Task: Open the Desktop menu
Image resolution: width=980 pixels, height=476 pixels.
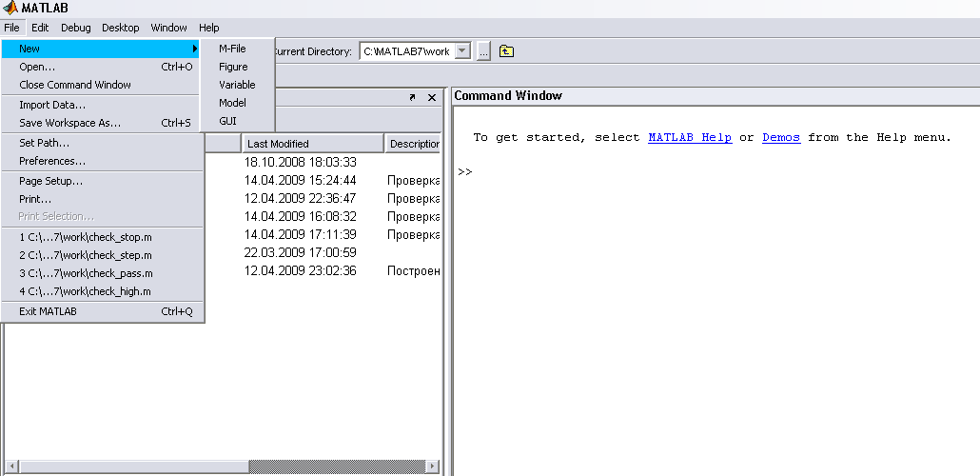Action: 121,28
